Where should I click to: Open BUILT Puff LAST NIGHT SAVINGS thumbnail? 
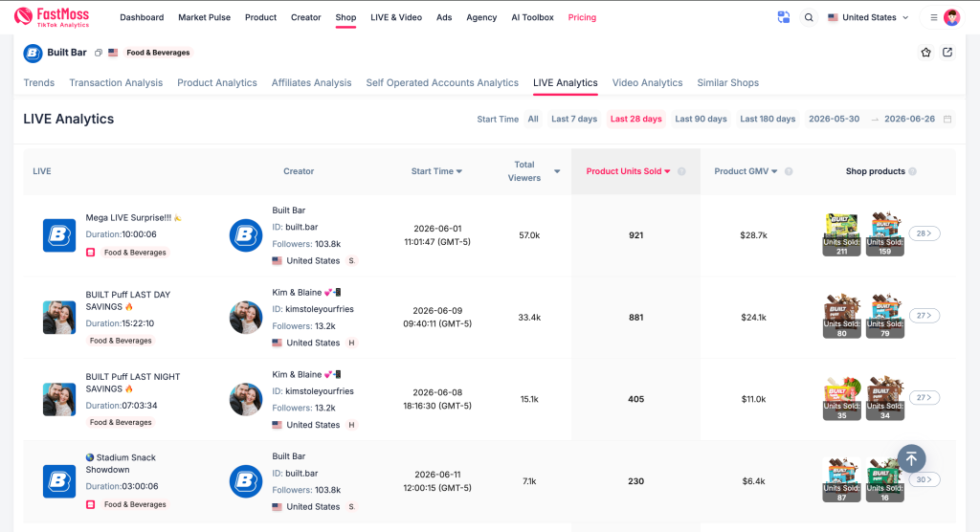59,399
